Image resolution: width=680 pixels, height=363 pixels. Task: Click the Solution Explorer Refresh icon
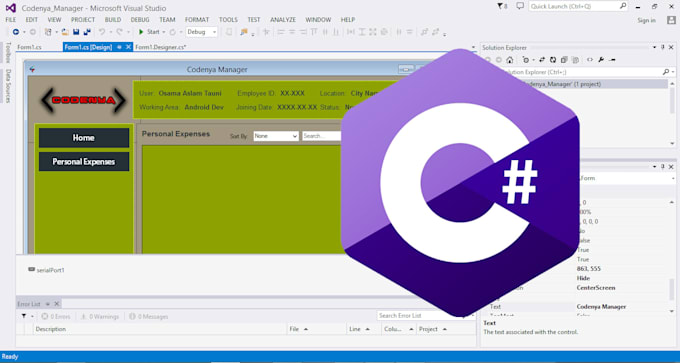point(553,60)
